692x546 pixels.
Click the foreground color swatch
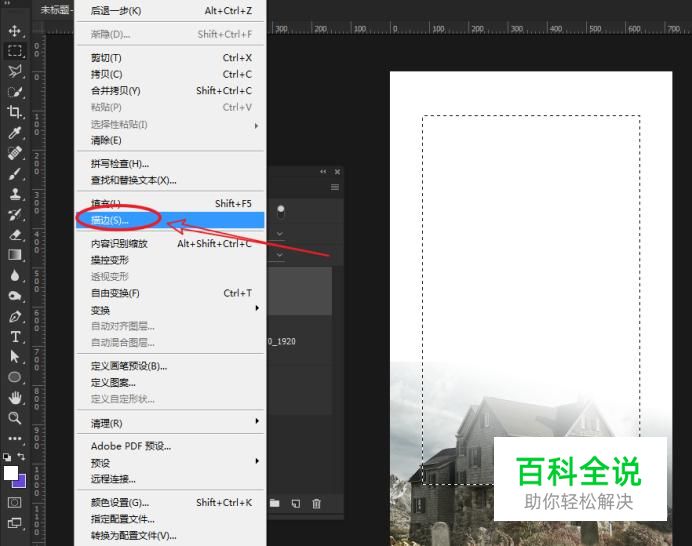coord(11,473)
